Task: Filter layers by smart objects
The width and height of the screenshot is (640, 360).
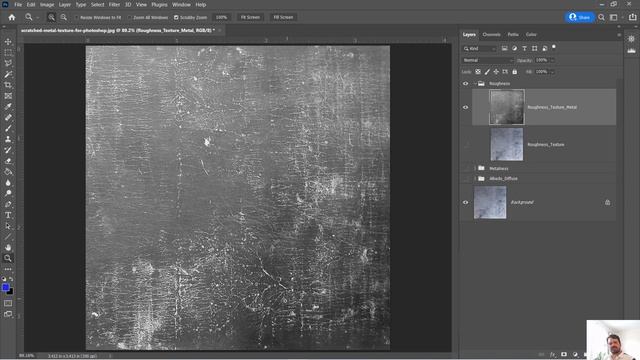Action: click(544, 48)
